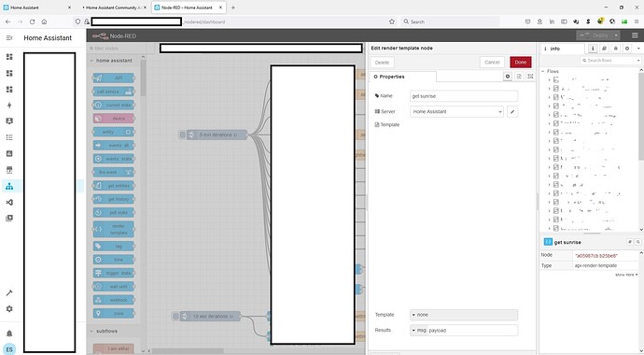The width and height of the screenshot is (644, 355).
Task: Open the Firefox application menu
Action: 637,21
